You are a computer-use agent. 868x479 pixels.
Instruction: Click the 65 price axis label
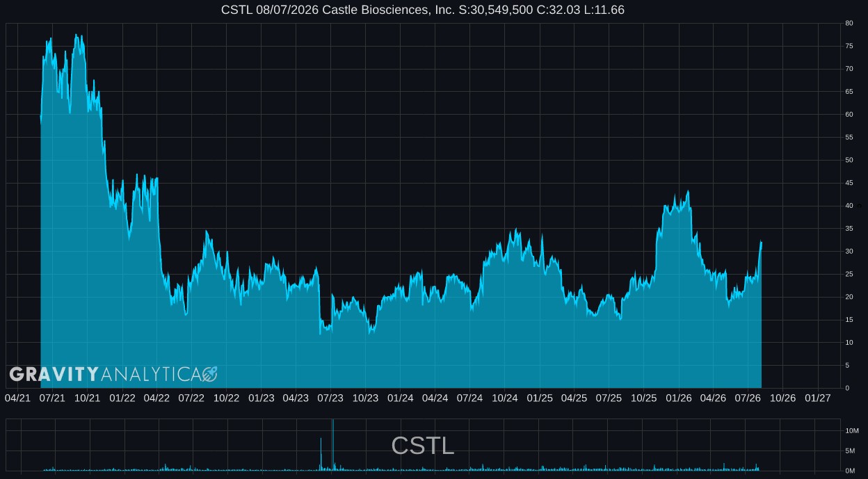coord(849,92)
